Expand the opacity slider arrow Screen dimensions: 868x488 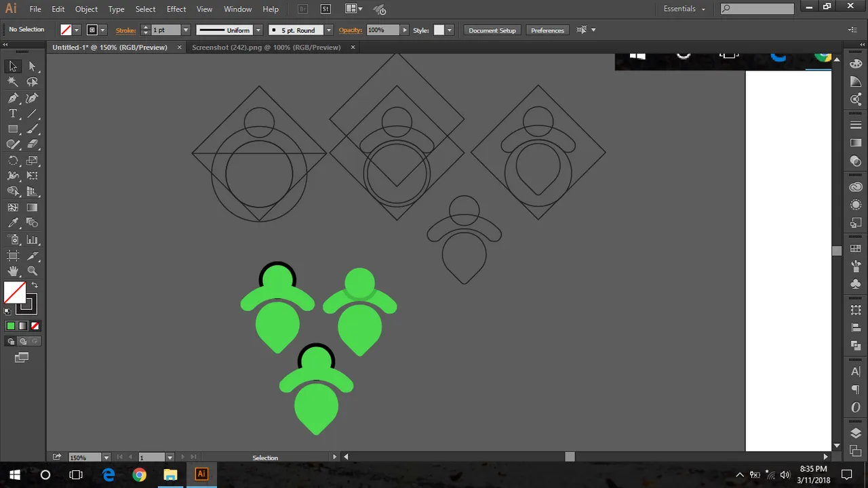[x=405, y=30]
